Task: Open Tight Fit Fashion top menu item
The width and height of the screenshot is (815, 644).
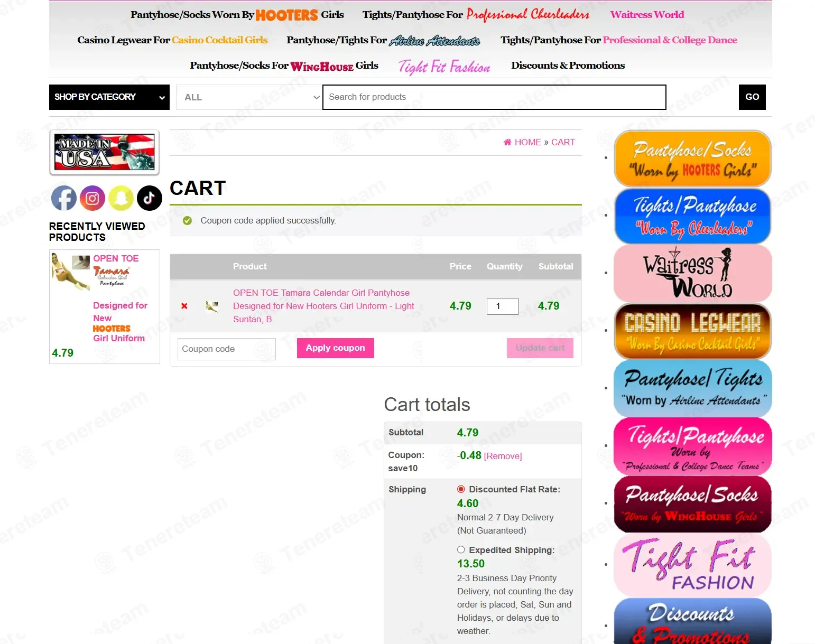Action: (444, 67)
